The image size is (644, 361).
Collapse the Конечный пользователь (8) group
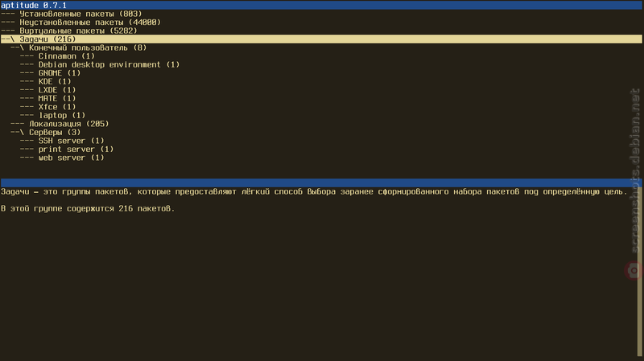click(78, 47)
